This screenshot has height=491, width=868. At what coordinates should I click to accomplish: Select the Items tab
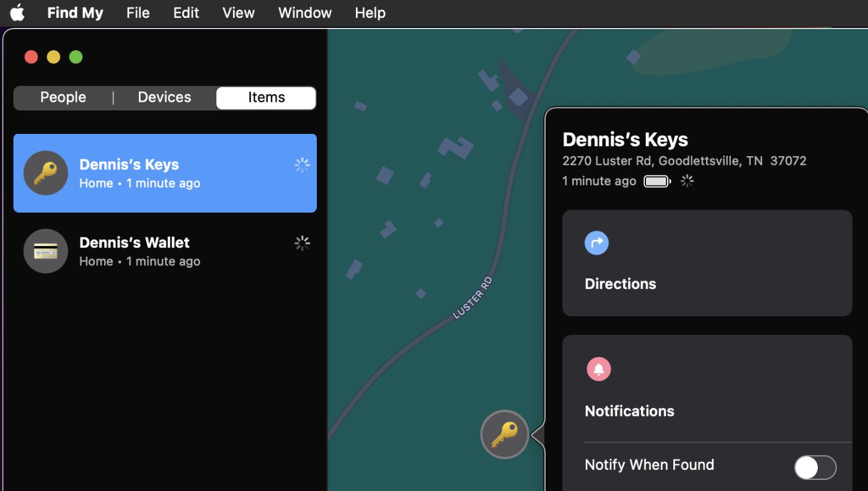(x=267, y=97)
